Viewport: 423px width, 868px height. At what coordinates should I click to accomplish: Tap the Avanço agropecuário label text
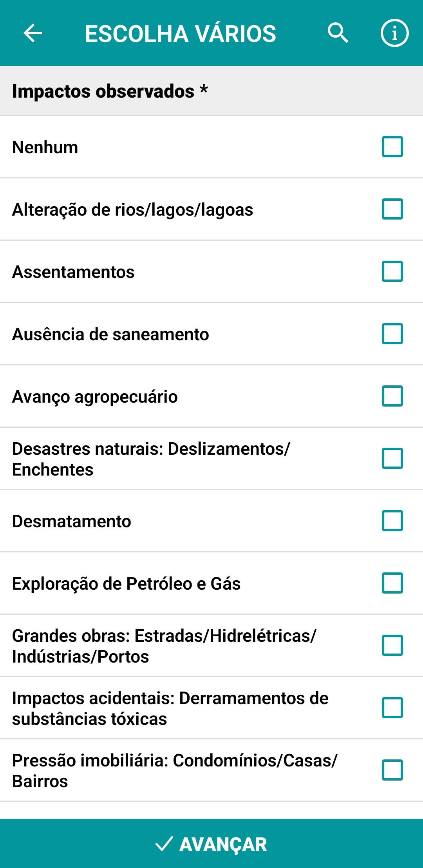click(x=95, y=397)
